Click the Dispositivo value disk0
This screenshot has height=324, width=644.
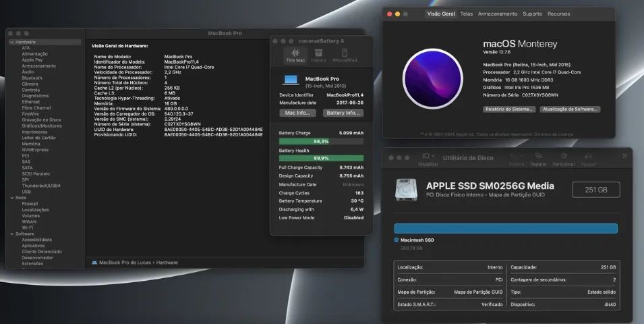pyautogui.click(x=610, y=304)
